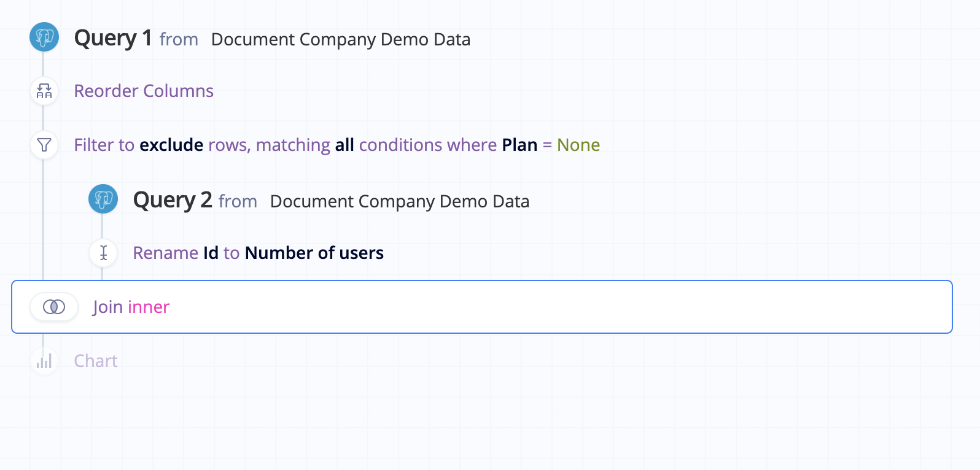
Task: Open the Query 2 title
Action: [173, 200]
